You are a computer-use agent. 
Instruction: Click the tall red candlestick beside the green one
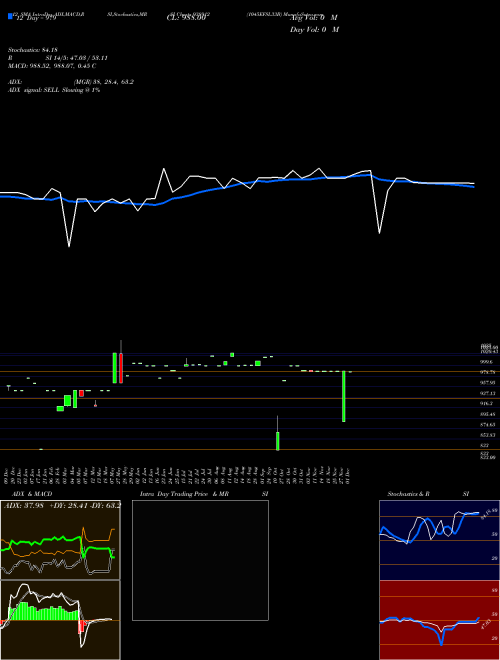pyautogui.click(x=121, y=368)
